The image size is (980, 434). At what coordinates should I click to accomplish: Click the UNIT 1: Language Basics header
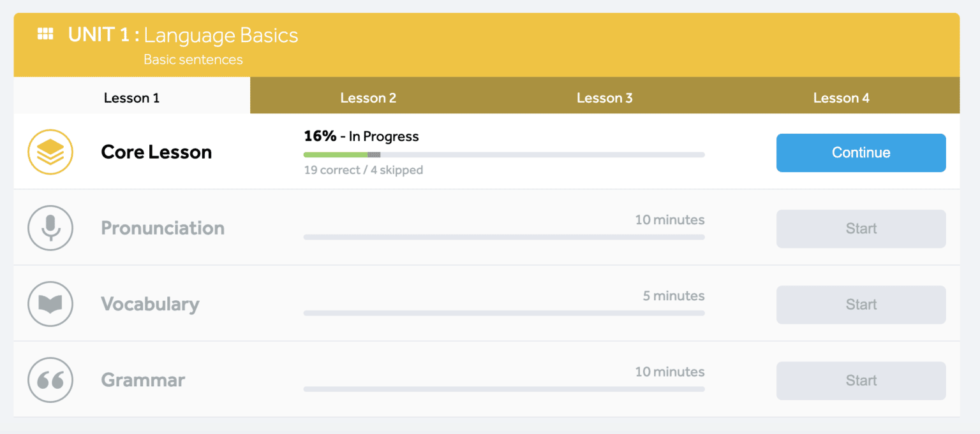point(182,35)
